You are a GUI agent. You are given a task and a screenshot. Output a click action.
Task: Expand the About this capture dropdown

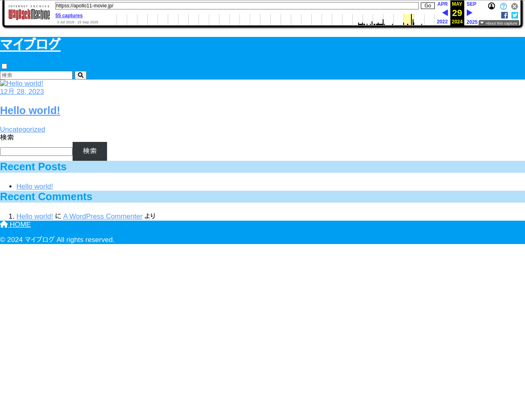pos(499,23)
